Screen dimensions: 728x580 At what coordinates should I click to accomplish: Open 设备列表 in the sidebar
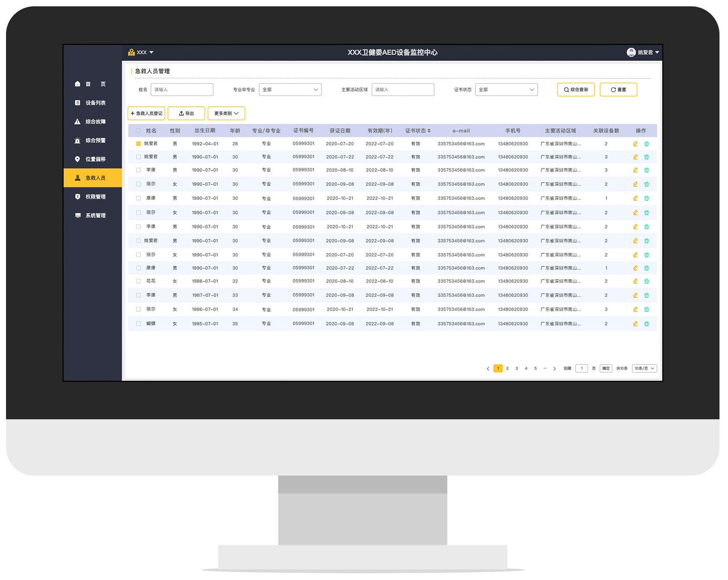[93, 103]
